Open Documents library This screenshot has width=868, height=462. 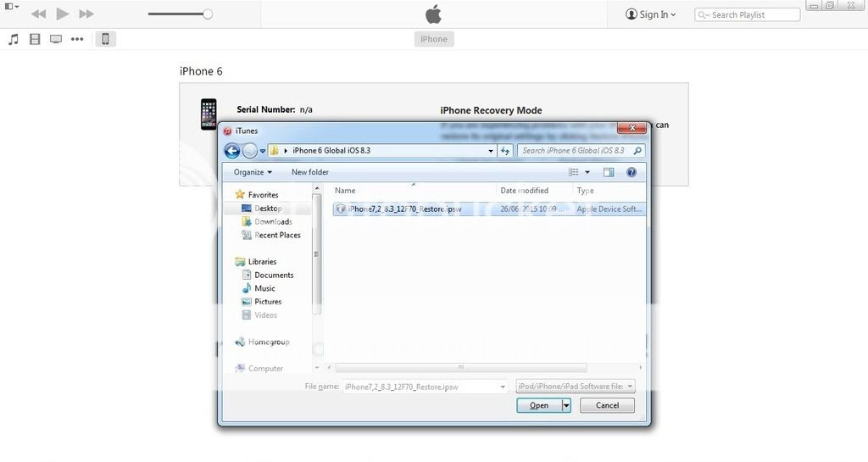(268, 275)
